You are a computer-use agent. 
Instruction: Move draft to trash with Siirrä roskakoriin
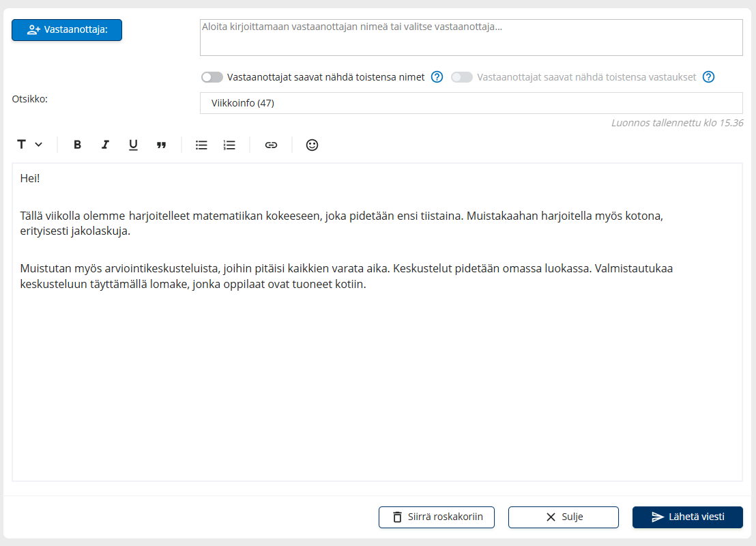(x=437, y=517)
